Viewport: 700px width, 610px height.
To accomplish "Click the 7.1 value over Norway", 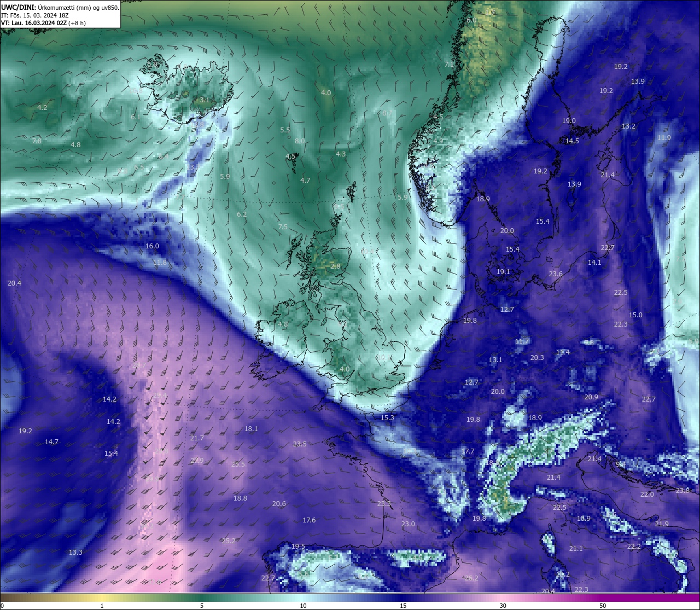I will (449, 65).
